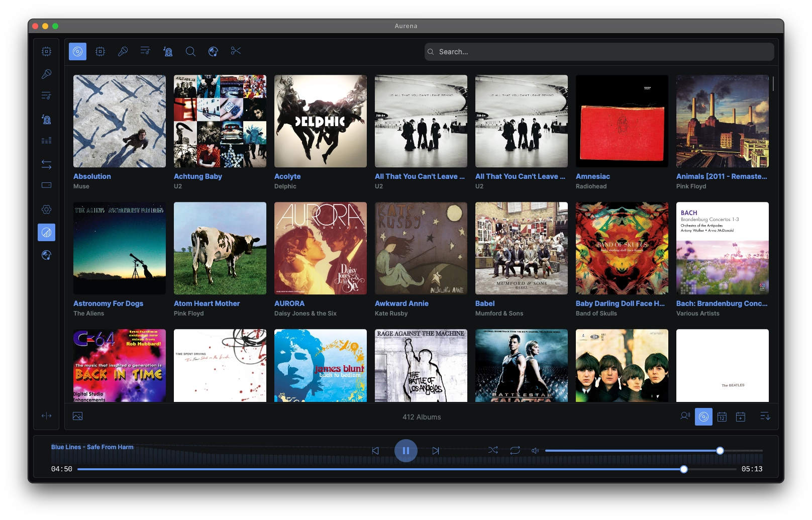
Task: Click the scissors icon in top toolbar
Action: [236, 51]
